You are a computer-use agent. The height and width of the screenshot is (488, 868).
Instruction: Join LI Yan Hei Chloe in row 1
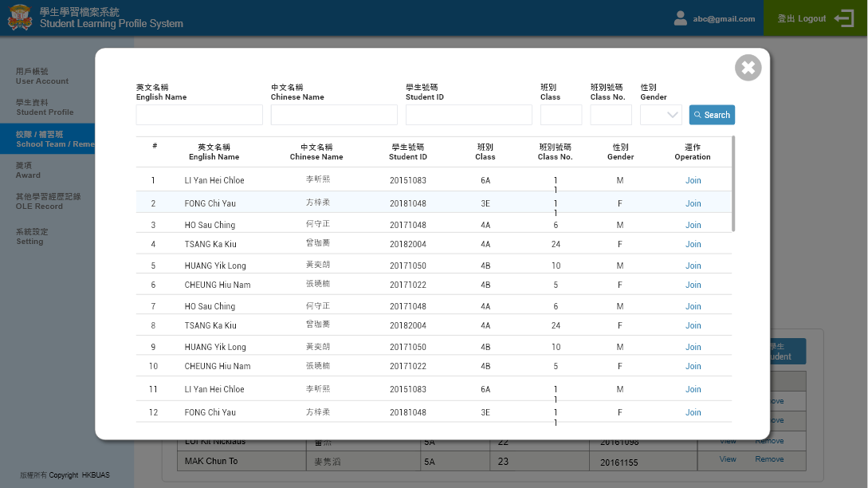point(693,180)
